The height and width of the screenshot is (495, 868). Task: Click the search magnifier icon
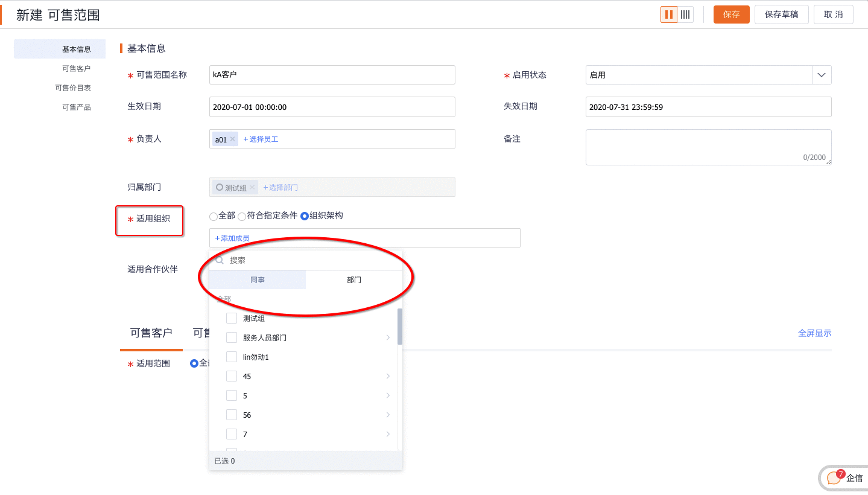point(220,260)
